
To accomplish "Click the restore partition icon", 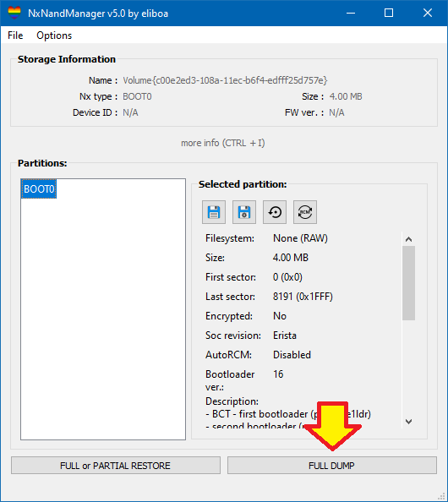I will (275, 212).
